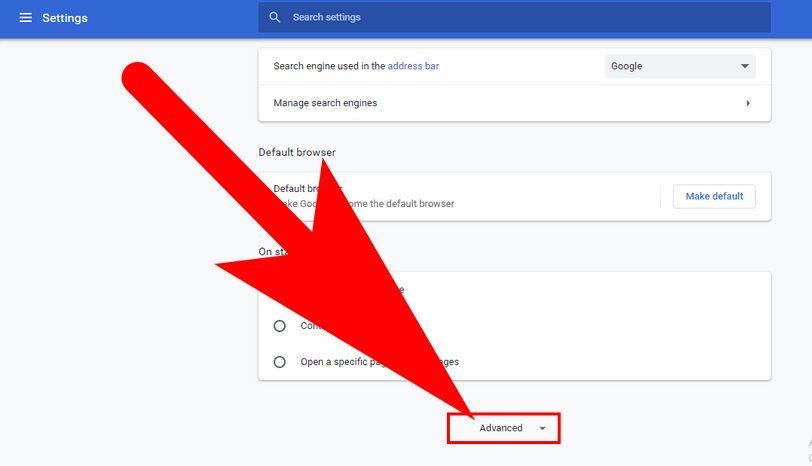Open Manage search engines row
This screenshot has width=812, height=466.
click(x=514, y=103)
